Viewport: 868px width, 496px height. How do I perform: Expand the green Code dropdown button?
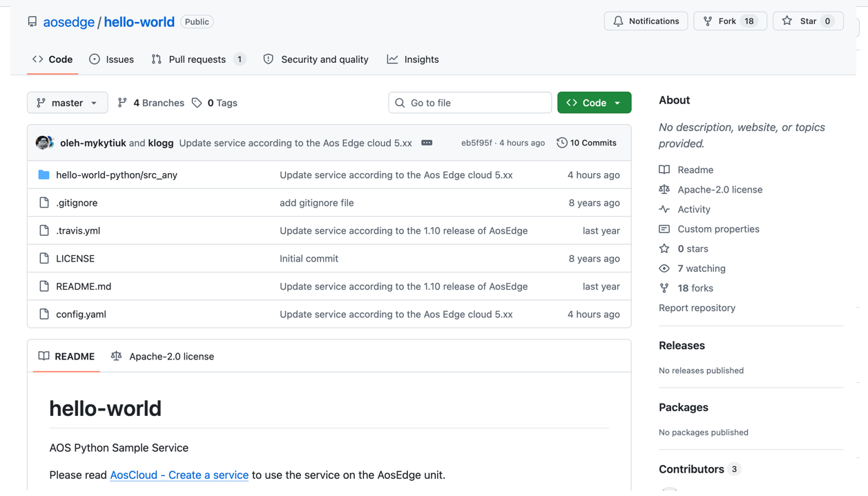pos(594,103)
